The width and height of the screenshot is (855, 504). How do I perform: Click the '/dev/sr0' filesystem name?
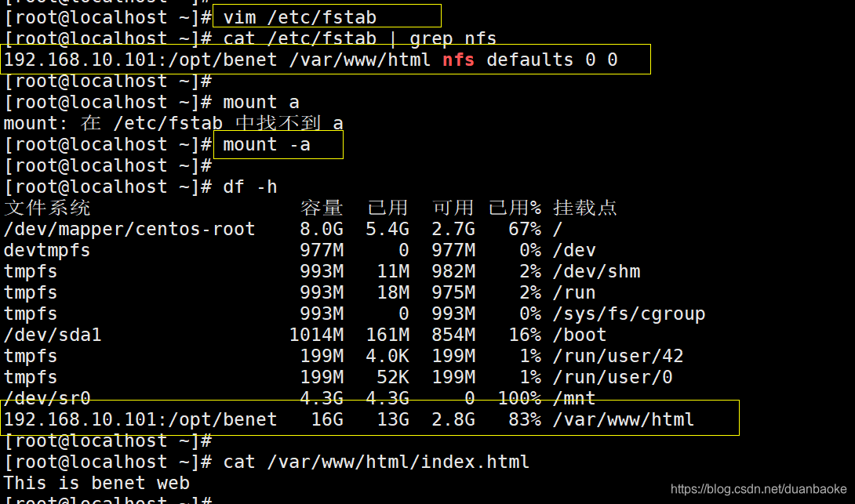tap(47, 398)
